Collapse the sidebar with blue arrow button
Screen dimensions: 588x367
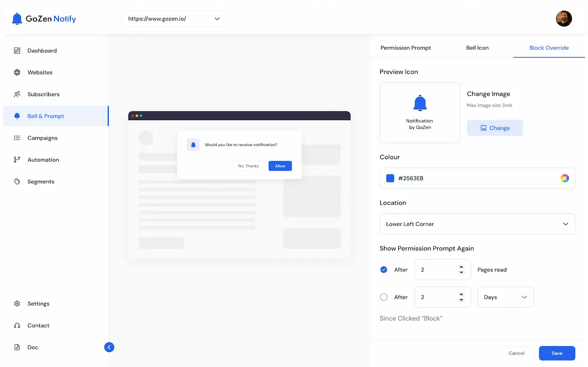[109, 347]
